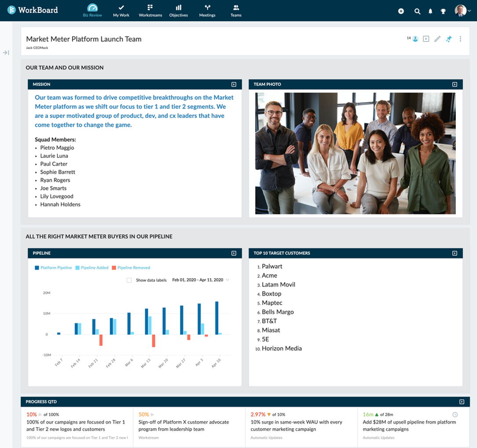Open notifications bell icon
This screenshot has height=448, width=477.
click(430, 11)
